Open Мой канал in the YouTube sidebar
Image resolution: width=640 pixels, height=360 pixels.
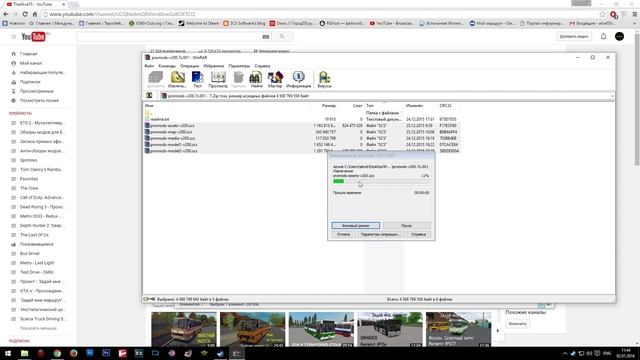31,63
